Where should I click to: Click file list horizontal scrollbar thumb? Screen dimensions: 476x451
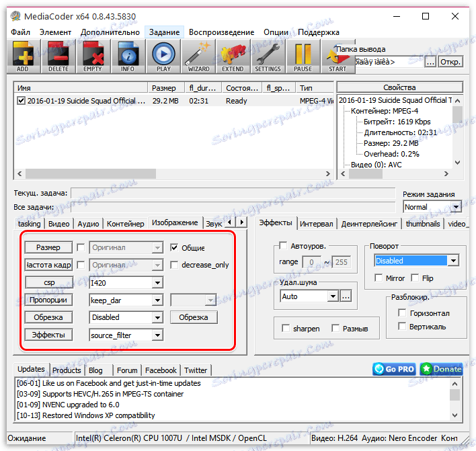pos(91,174)
